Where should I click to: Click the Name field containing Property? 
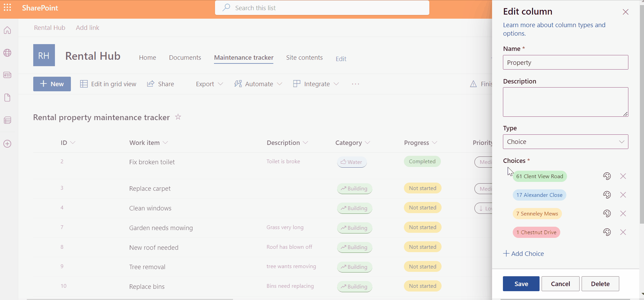[x=566, y=62]
